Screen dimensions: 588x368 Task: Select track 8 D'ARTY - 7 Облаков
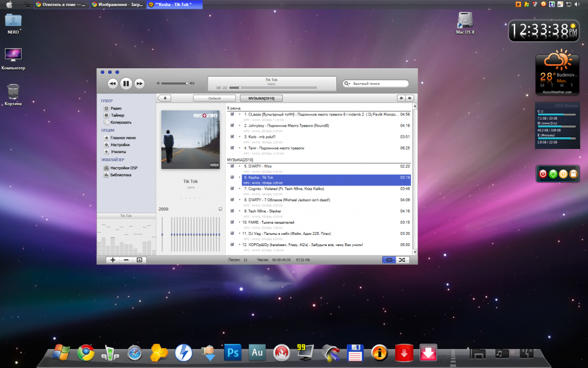tap(326, 202)
